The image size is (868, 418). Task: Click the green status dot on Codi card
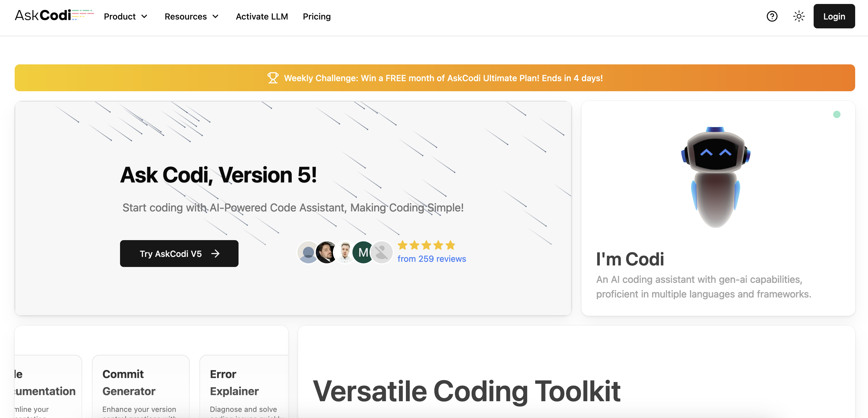coord(837,114)
